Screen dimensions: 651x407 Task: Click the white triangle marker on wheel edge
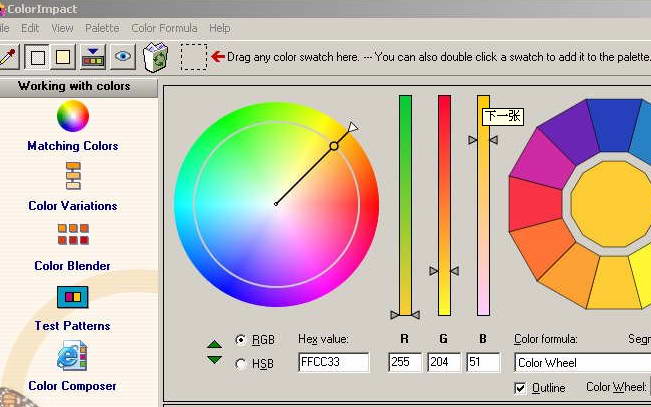click(x=352, y=127)
